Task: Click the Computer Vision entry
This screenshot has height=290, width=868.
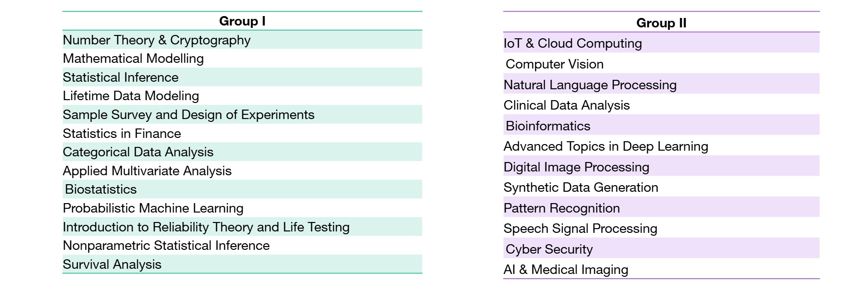Action: coord(554,64)
